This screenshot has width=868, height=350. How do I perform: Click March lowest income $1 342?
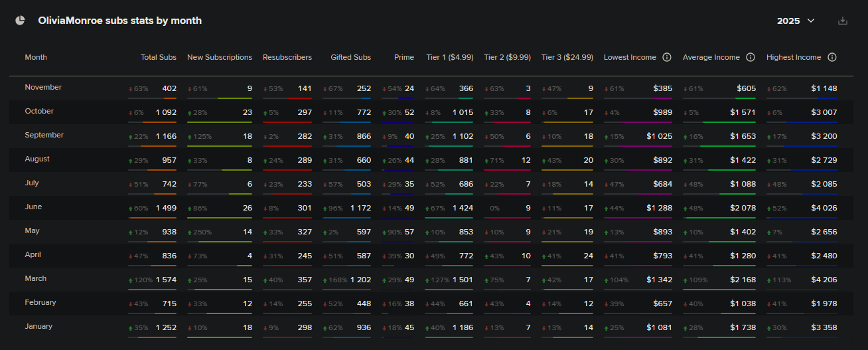660,280
